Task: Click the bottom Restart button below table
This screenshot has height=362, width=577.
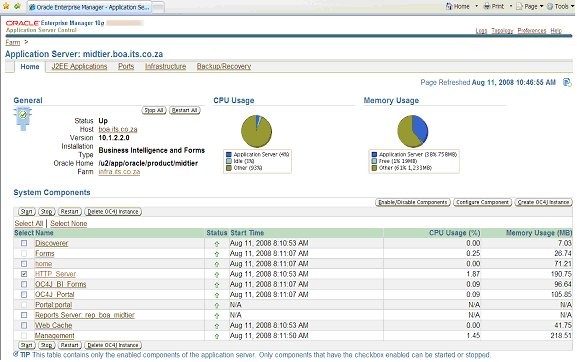Action: click(x=69, y=345)
